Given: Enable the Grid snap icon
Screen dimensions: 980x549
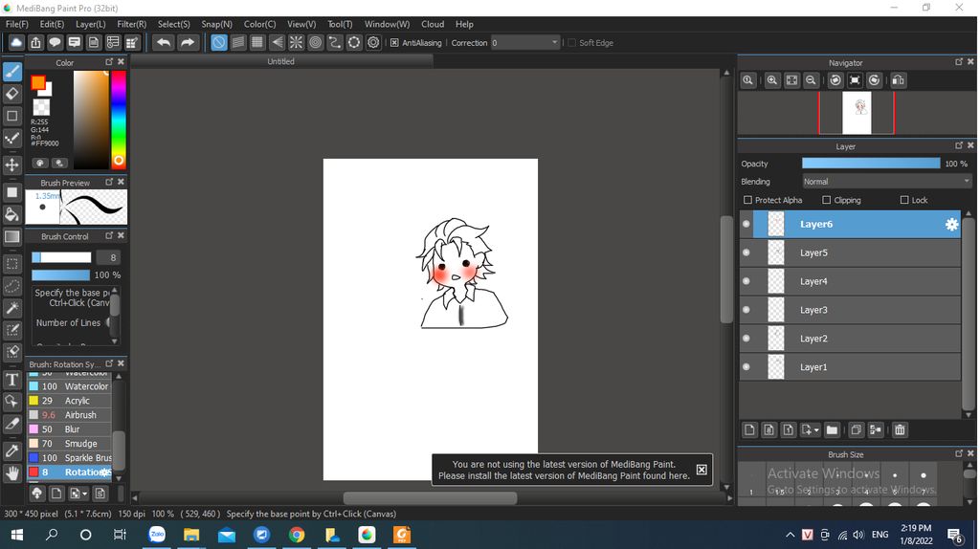Looking at the screenshot, I should click(x=257, y=42).
